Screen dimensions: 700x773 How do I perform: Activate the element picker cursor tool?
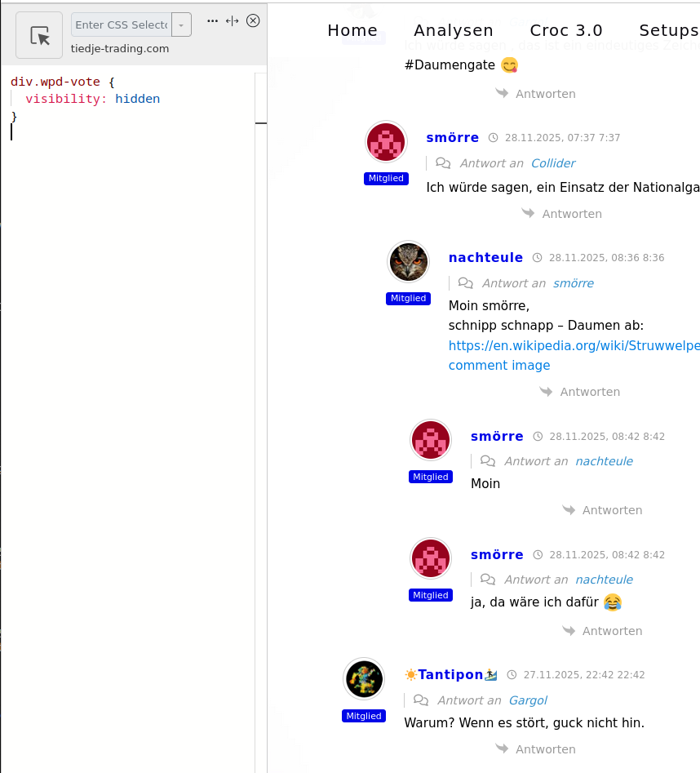39,35
